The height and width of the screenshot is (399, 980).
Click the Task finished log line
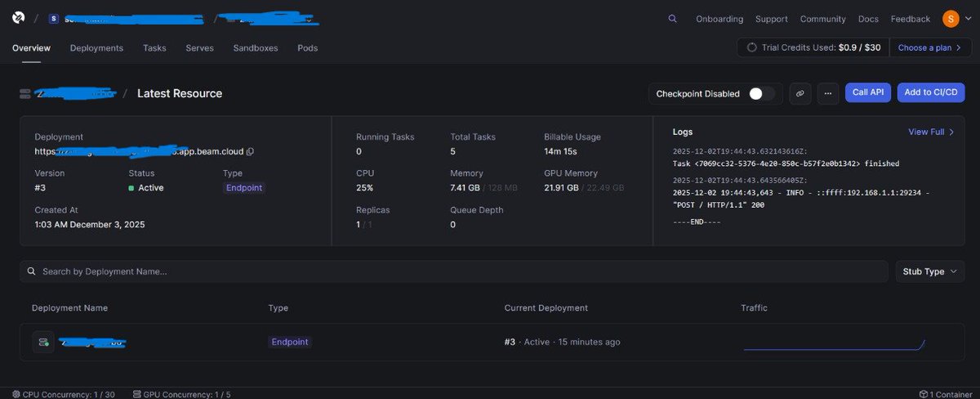[x=786, y=164]
